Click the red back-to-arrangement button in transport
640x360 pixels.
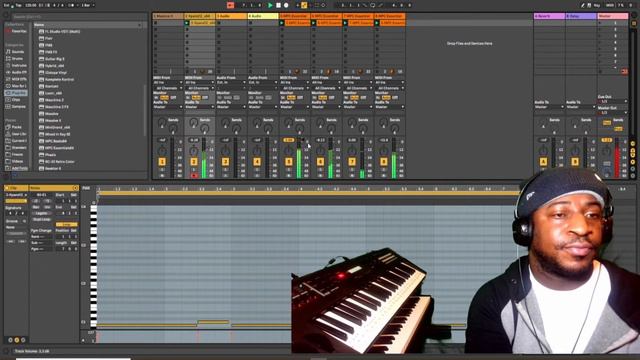(231, 5)
